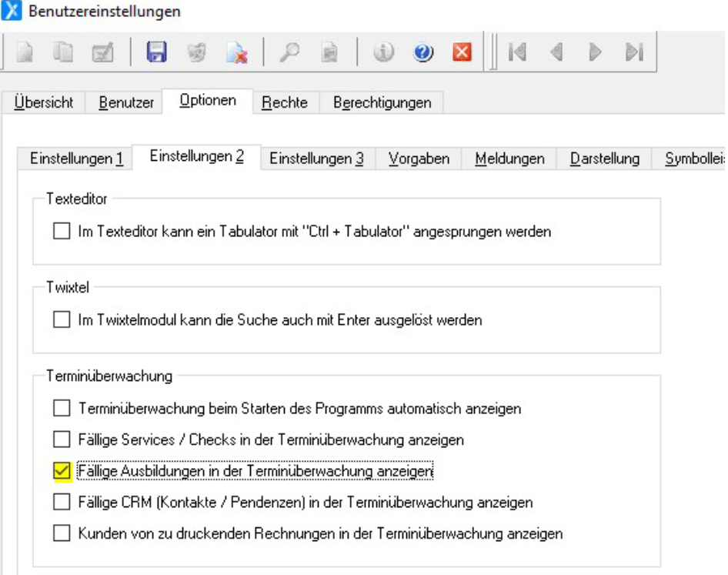Click the red X close icon in toolbar

click(x=462, y=52)
